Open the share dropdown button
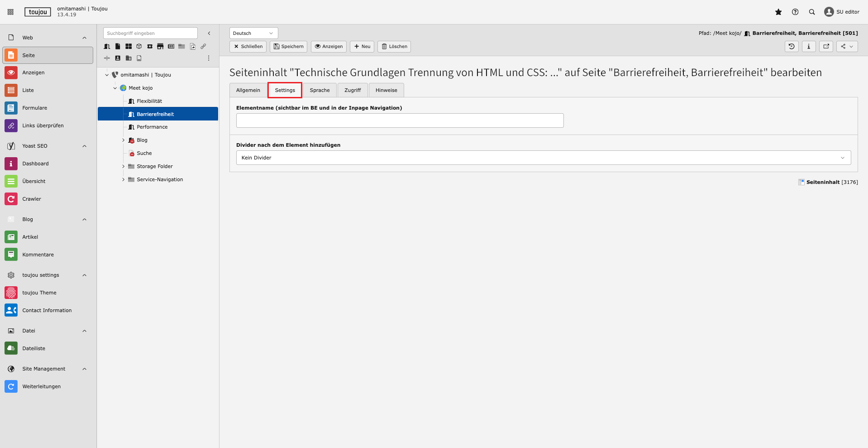868x448 pixels. [847, 46]
